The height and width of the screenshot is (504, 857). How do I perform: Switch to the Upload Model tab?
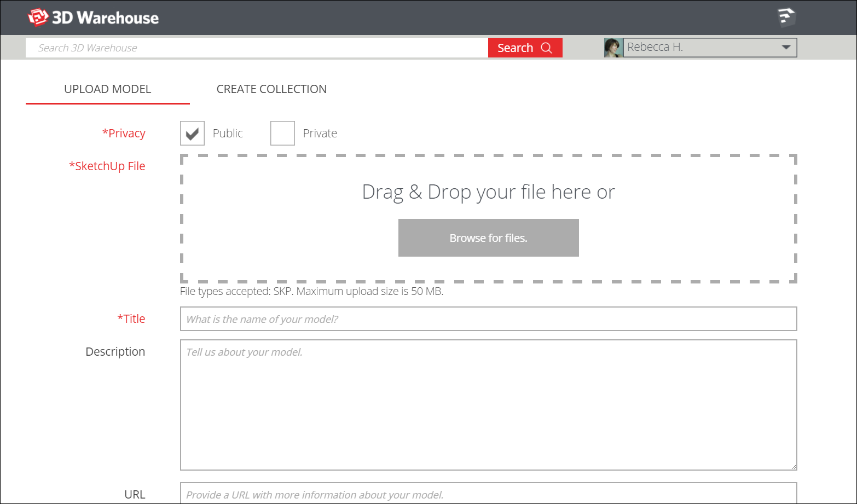(x=108, y=89)
